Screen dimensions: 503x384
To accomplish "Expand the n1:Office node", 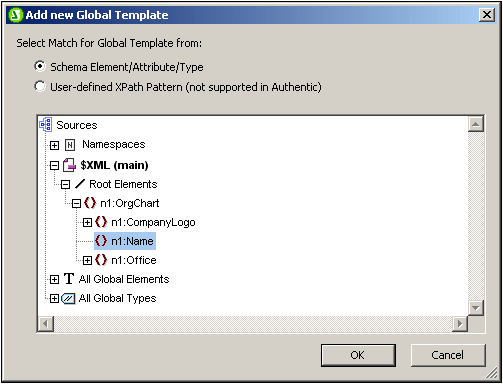I will tap(87, 260).
